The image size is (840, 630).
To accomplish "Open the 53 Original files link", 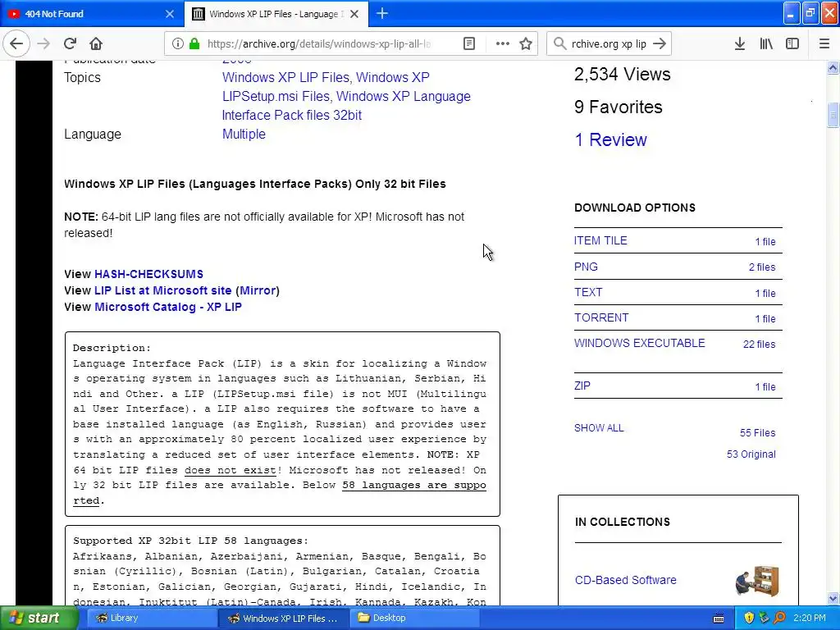I will tap(751, 454).
